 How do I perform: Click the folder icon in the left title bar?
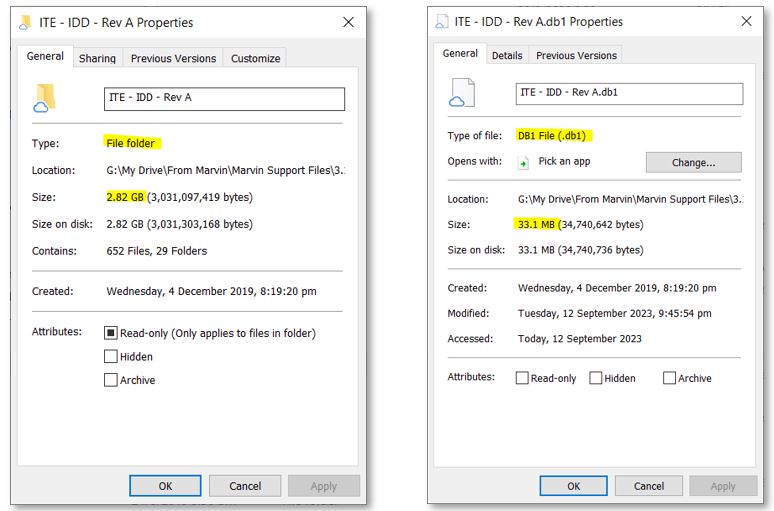pyautogui.click(x=23, y=22)
